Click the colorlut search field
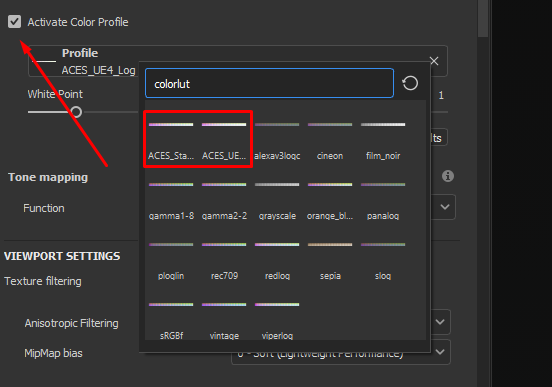 tap(269, 83)
